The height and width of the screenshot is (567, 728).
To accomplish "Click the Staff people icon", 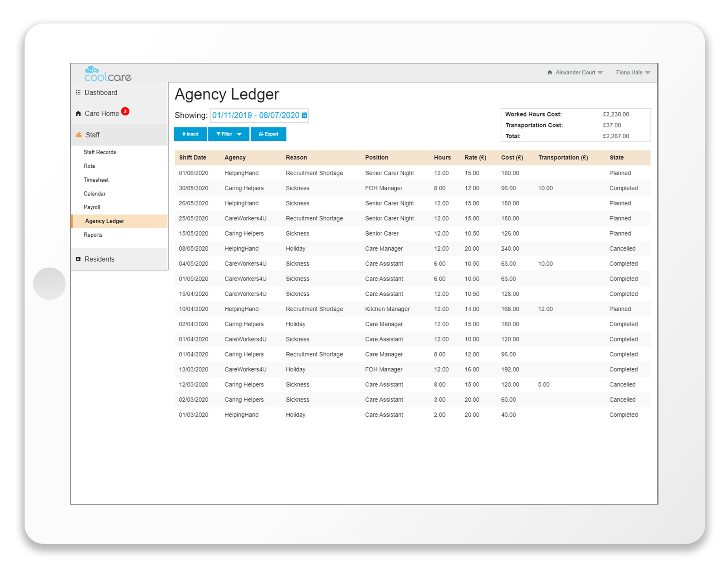I will click(79, 135).
